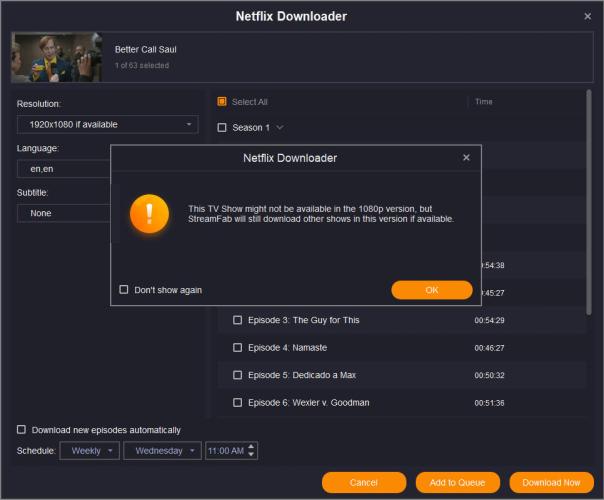Viewport: 604px width, 500px height.
Task: Click the Better Call Saul thumbnail
Action: pyautogui.click(x=57, y=57)
